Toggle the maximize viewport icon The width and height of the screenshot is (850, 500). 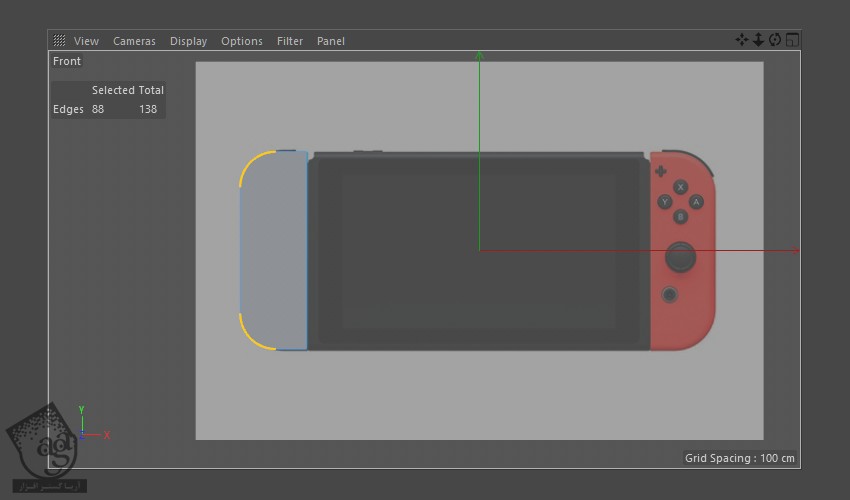pyautogui.click(x=792, y=40)
